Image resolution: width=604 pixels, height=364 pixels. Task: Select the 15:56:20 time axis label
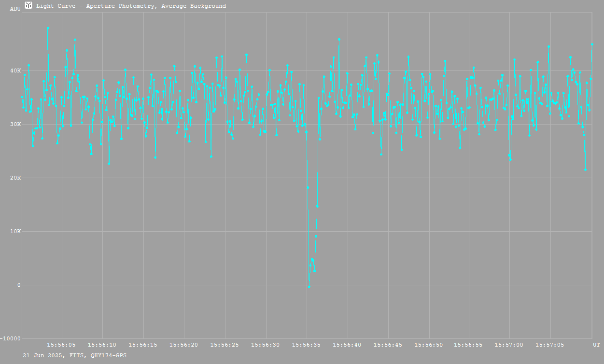pos(183,345)
